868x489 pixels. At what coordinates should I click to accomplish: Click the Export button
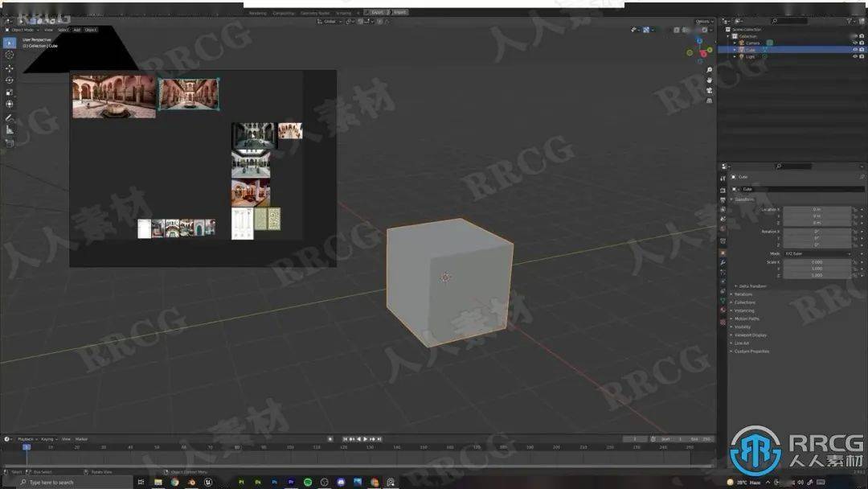click(x=377, y=12)
